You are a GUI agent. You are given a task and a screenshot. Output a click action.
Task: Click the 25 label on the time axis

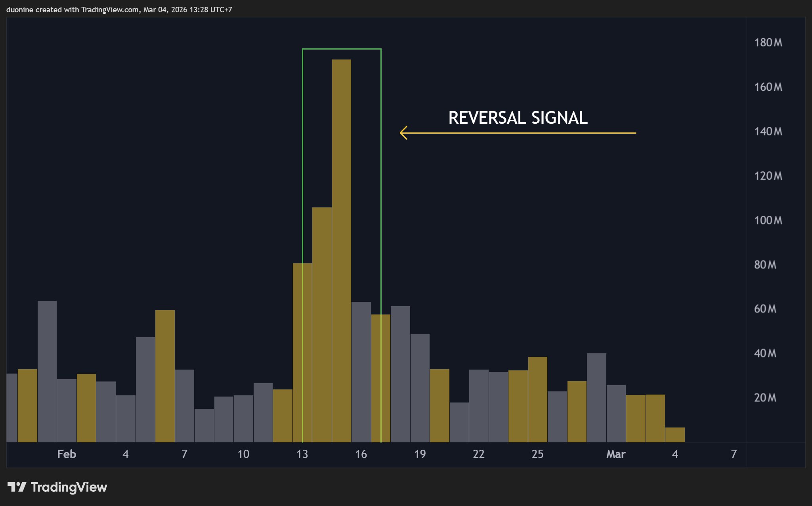pos(538,454)
